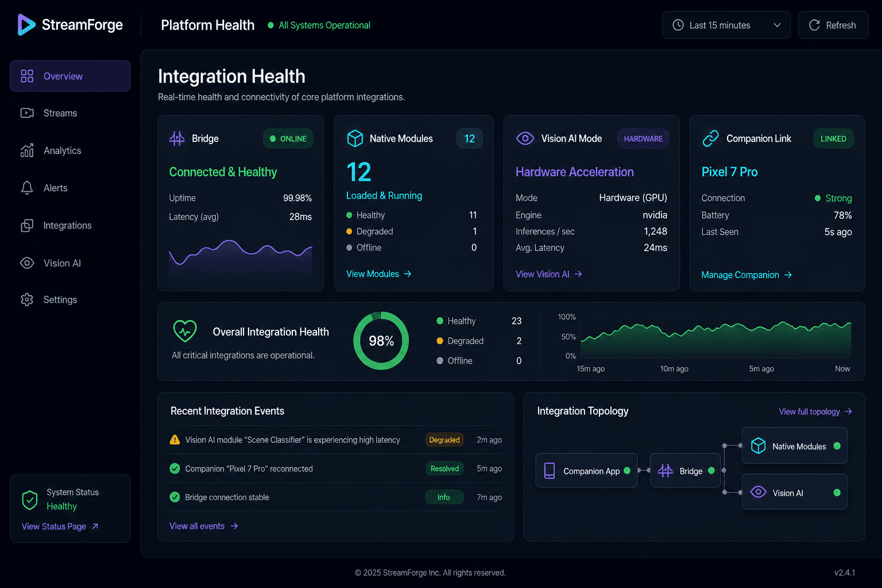
Task: Open Settings from the sidebar
Action: [x=70, y=300]
